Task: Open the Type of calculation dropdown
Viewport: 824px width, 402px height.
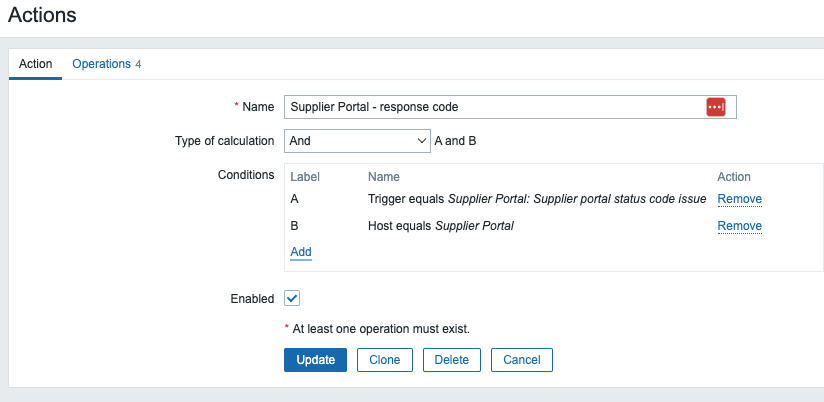Action: [356, 141]
